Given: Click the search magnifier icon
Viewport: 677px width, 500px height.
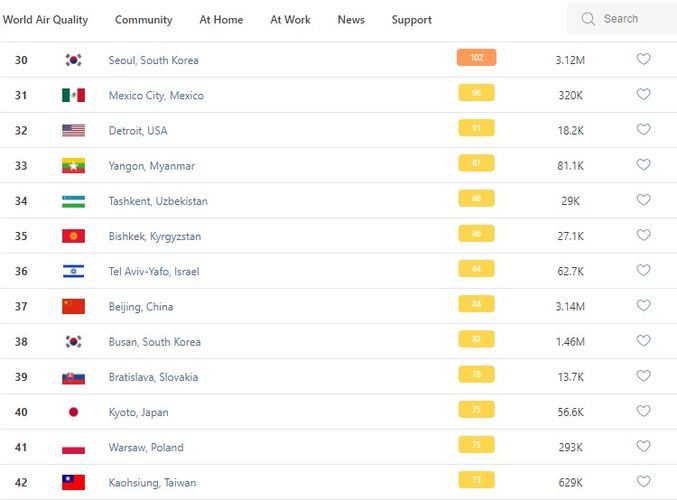Looking at the screenshot, I should coord(588,19).
